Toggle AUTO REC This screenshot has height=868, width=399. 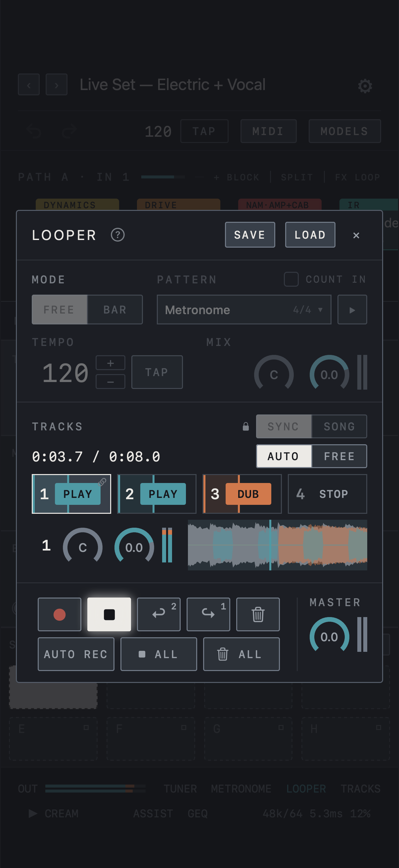click(x=76, y=654)
